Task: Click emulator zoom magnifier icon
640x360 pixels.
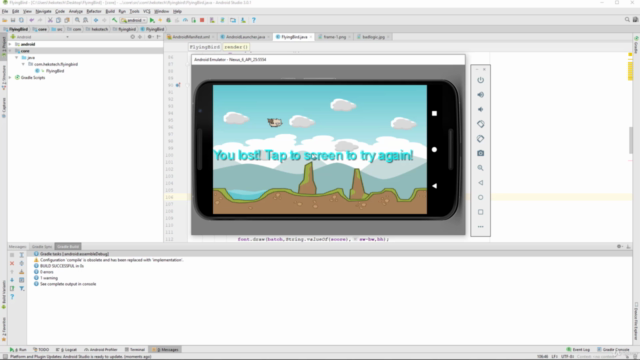Action: tap(480, 168)
